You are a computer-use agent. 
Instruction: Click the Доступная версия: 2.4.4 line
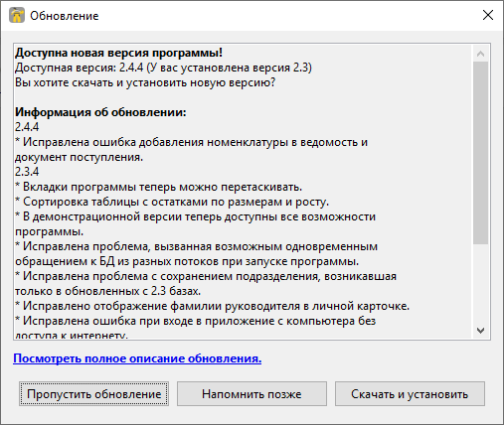pos(163,68)
